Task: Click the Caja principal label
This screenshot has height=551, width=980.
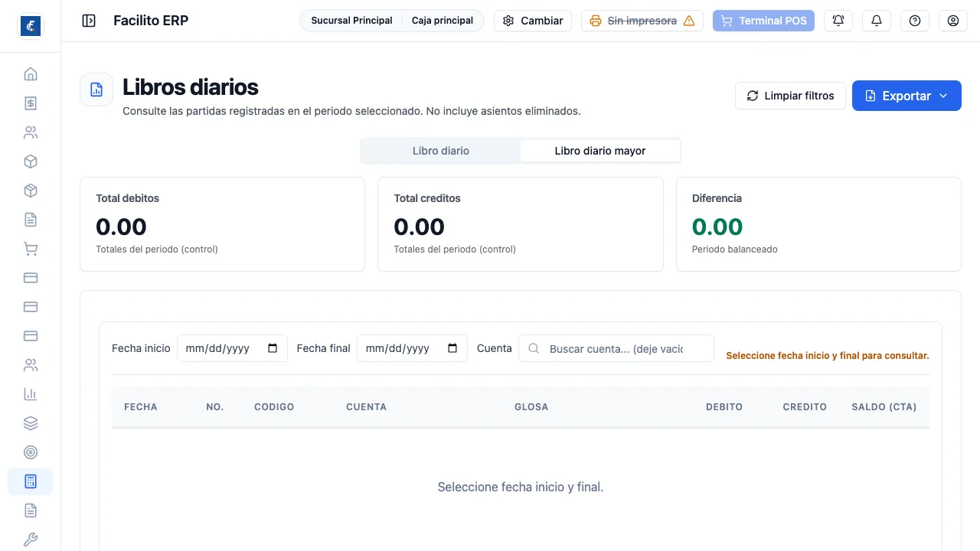Action: point(443,21)
